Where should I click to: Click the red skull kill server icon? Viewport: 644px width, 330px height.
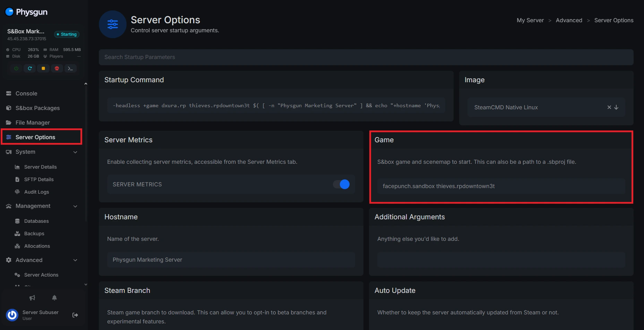click(x=57, y=68)
